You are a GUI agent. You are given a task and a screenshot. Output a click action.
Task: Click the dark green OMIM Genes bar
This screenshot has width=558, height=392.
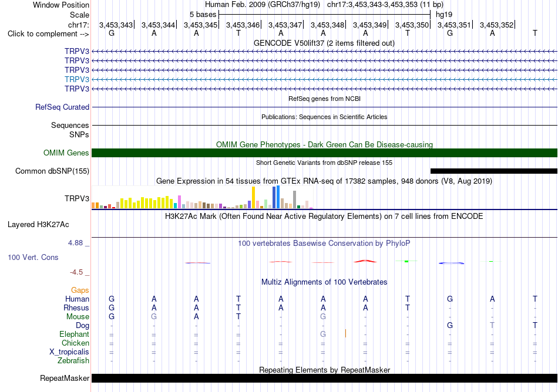pyautogui.click(x=324, y=153)
